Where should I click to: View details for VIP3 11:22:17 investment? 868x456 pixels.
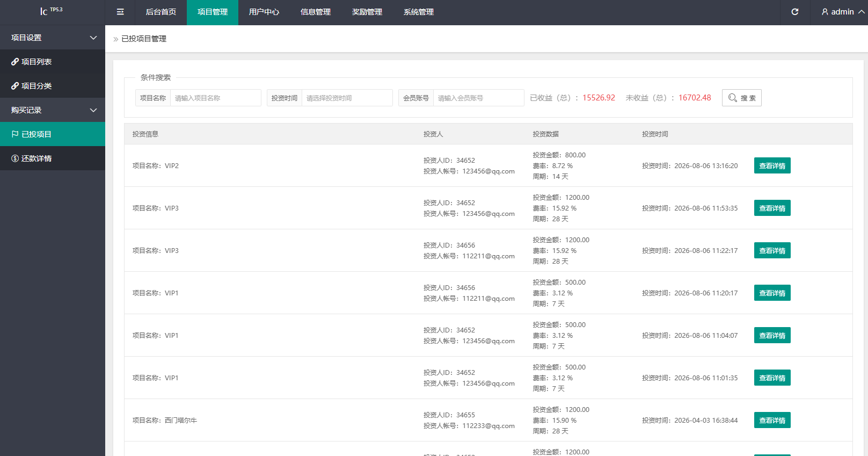click(x=772, y=250)
